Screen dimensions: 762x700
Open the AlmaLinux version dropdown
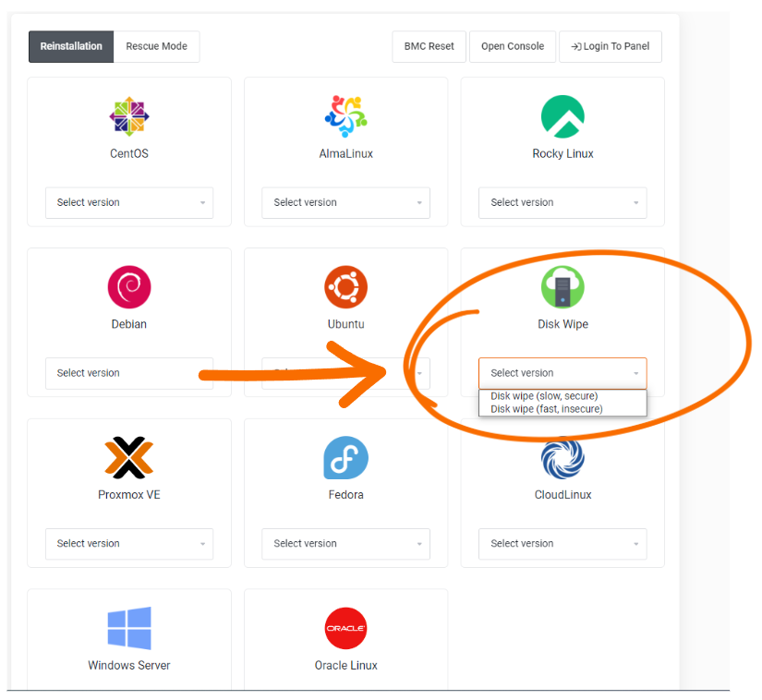coord(345,202)
